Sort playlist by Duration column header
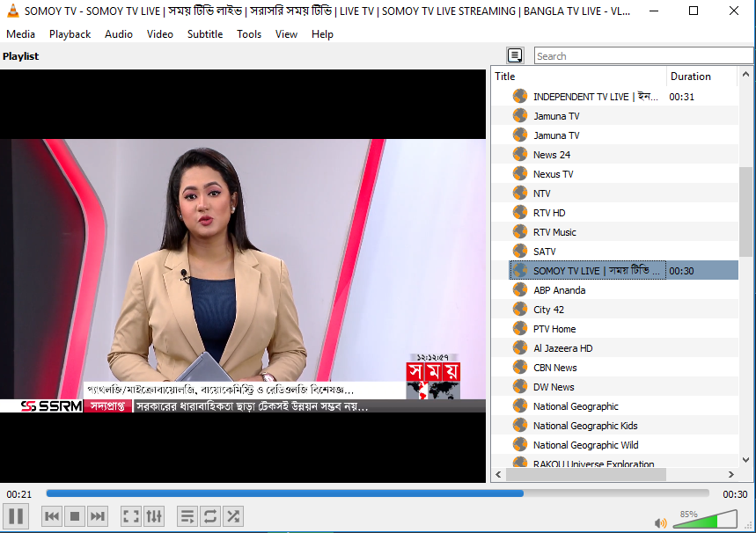 click(x=702, y=77)
